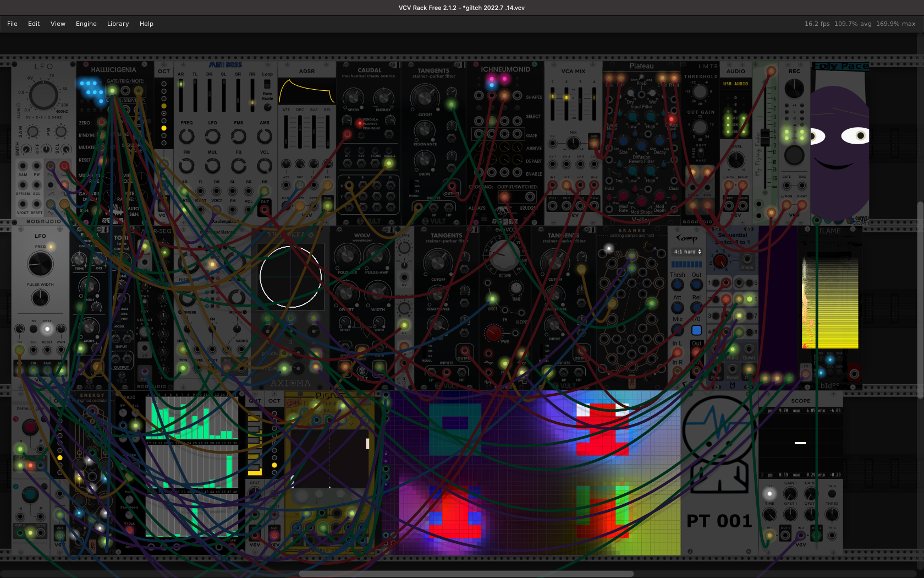
Task: Open the Edit menu
Action: coord(34,24)
